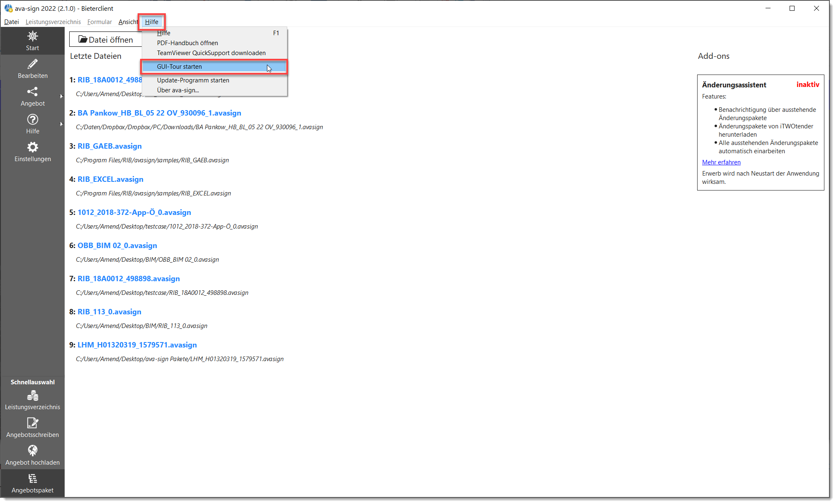The height and width of the screenshot is (504, 836).
Task: Open the Ansicht menu
Action: (x=128, y=22)
